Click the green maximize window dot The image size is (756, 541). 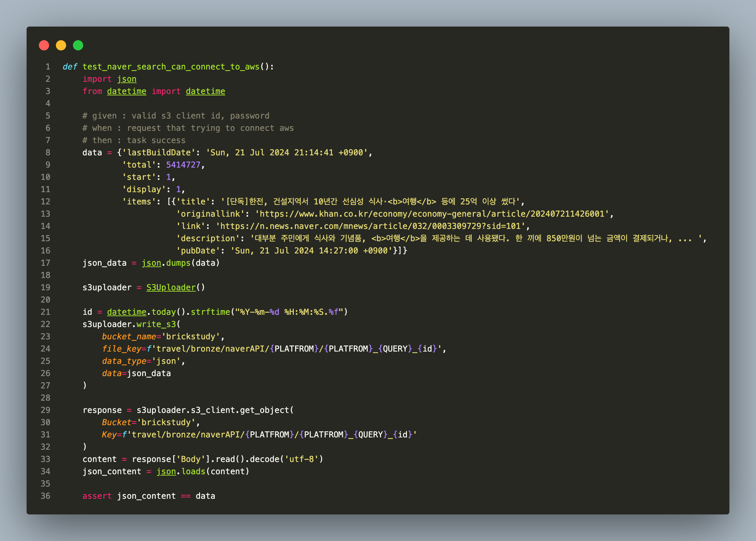tap(78, 45)
